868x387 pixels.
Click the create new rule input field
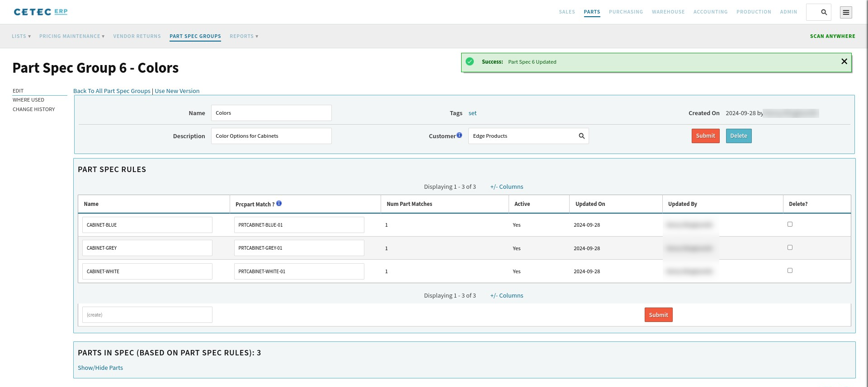click(x=147, y=315)
